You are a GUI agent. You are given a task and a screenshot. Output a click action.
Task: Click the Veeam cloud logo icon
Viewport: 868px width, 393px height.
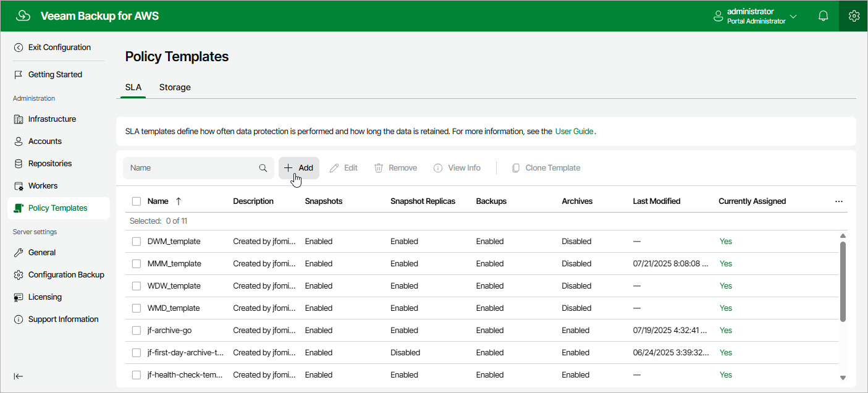pyautogui.click(x=23, y=16)
